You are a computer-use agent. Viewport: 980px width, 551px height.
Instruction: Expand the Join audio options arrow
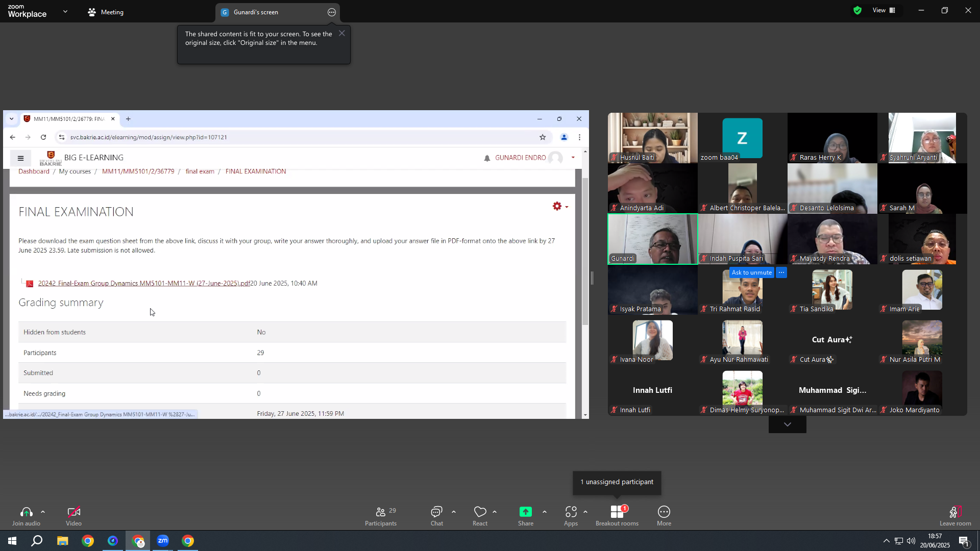[x=43, y=512]
